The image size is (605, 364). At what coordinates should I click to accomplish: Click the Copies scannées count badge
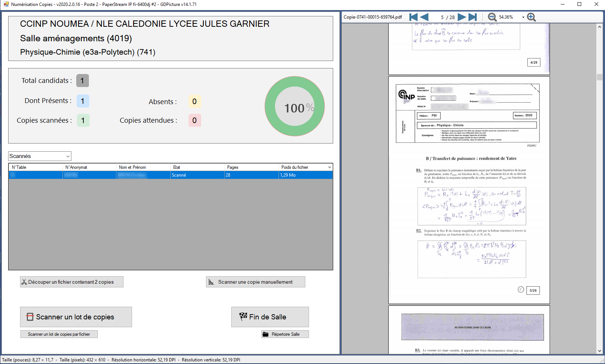tap(83, 120)
